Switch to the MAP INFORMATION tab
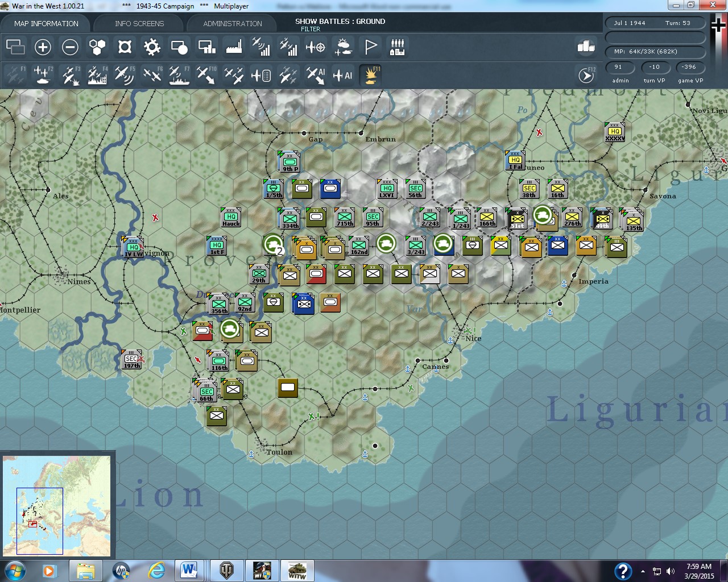This screenshot has height=582, width=728. [46, 23]
